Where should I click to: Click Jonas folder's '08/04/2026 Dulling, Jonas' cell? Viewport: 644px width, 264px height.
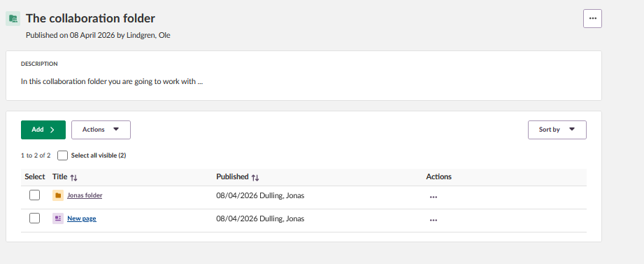click(260, 196)
